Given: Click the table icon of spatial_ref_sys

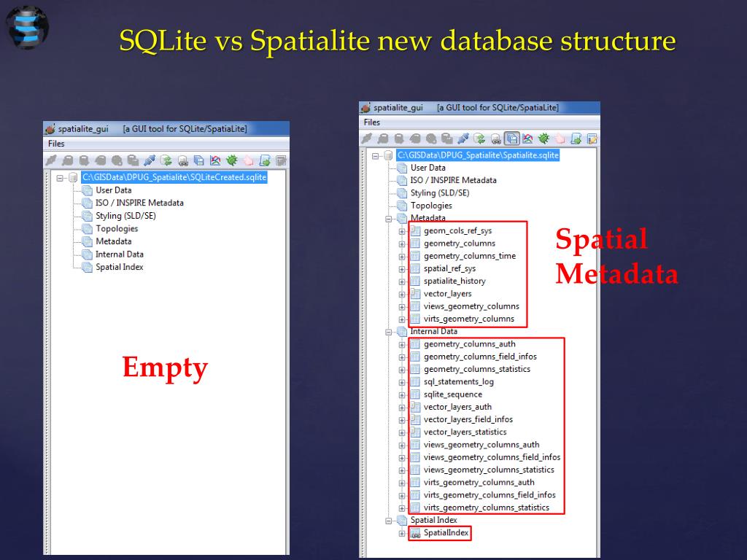Looking at the screenshot, I should pyautogui.click(x=415, y=268).
